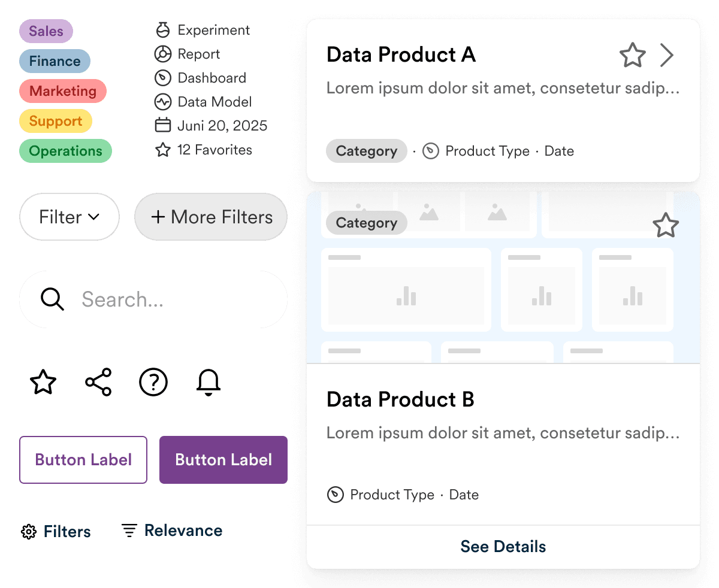
Task: Toggle the standalone star icon below the search bar
Action: (x=43, y=382)
